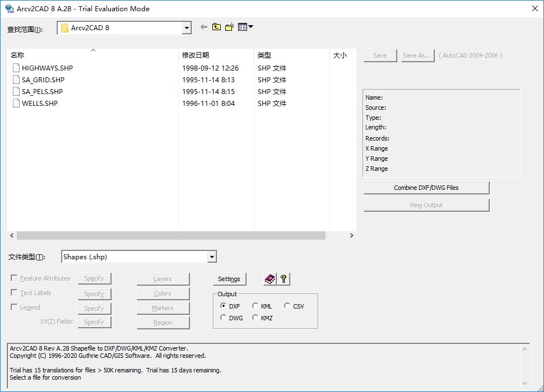Click Combine DXF/DWG Files button
This screenshot has height=392, width=544.
click(426, 188)
